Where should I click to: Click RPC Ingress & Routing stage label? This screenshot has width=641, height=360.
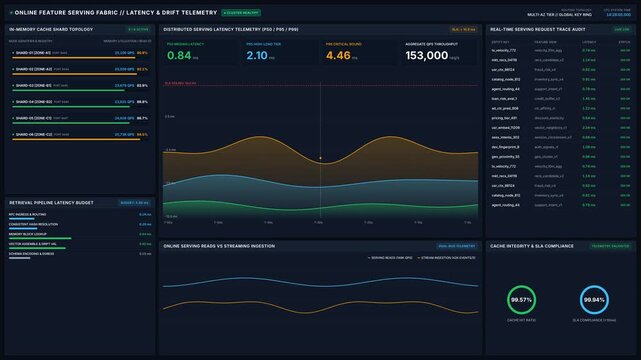pyautogui.click(x=27, y=214)
